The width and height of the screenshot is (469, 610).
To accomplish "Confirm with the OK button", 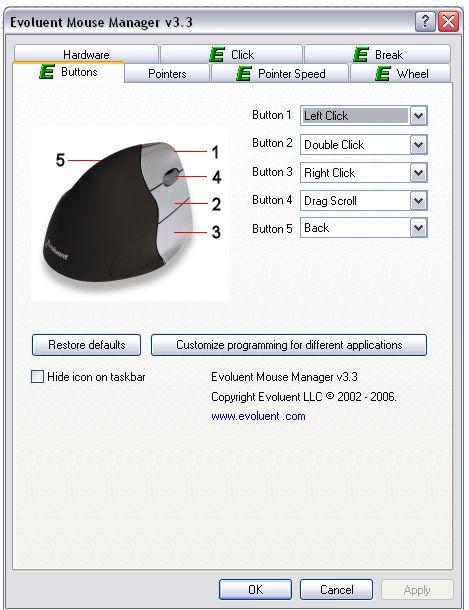I will tap(256, 589).
